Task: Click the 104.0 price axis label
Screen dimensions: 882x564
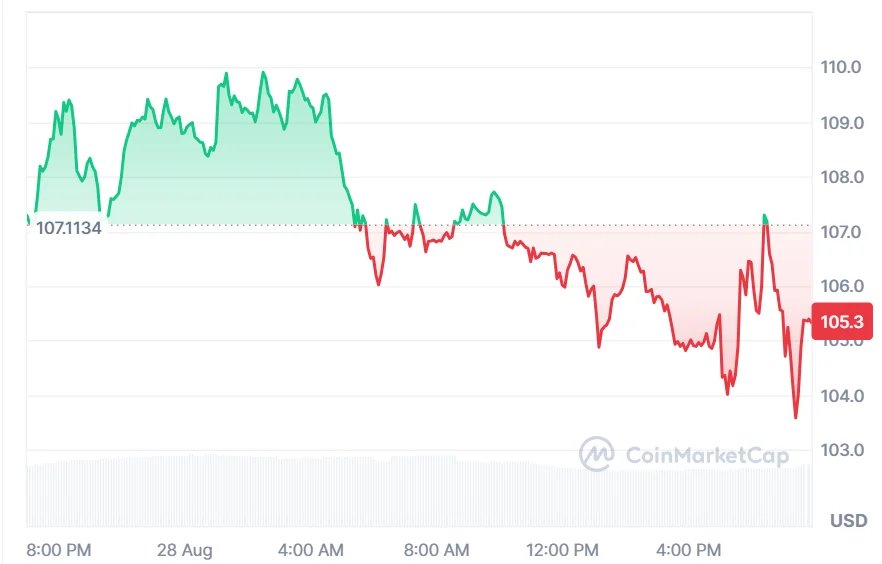Action: pyautogui.click(x=842, y=396)
